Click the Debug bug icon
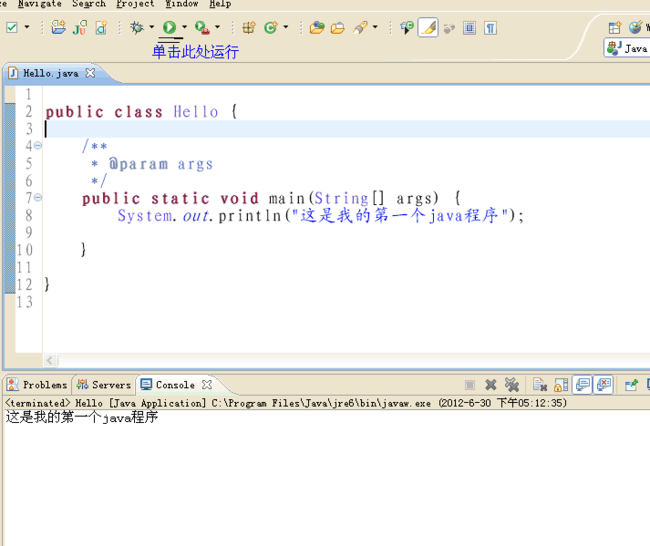The width and height of the screenshot is (650, 546). [136, 27]
